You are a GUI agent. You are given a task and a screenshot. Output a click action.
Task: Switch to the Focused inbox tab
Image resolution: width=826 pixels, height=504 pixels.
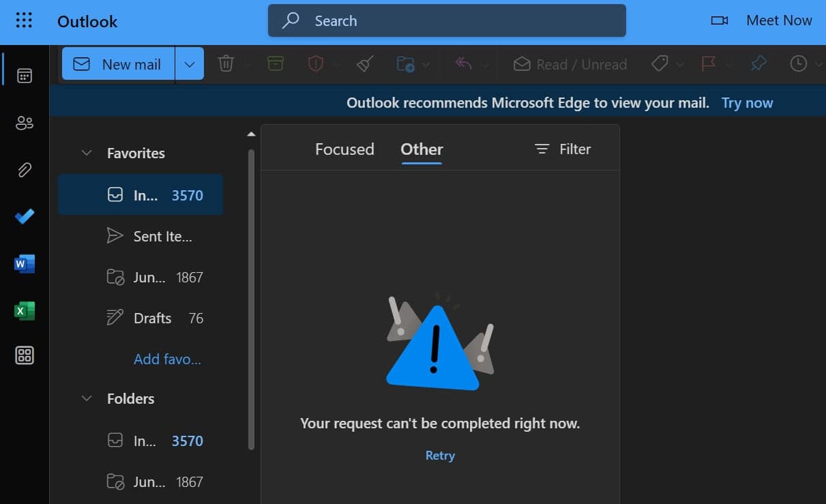(344, 149)
